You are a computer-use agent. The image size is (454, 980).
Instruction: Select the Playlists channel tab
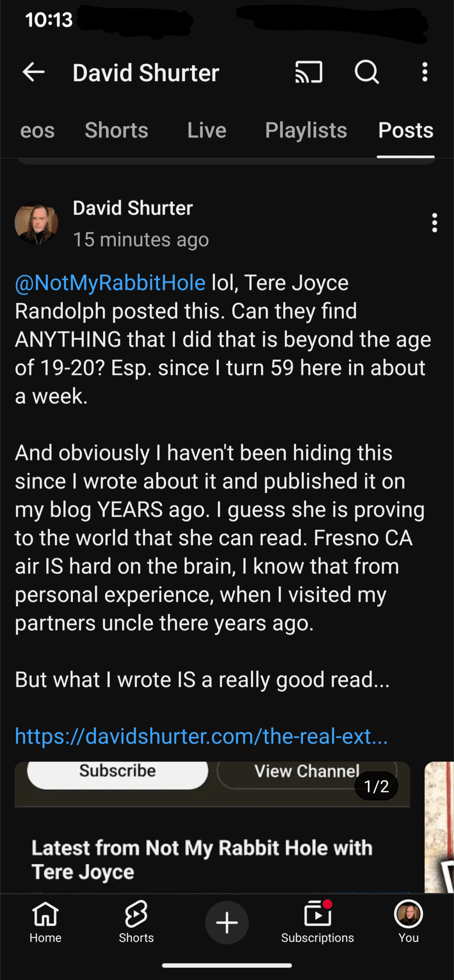coord(306,131)
